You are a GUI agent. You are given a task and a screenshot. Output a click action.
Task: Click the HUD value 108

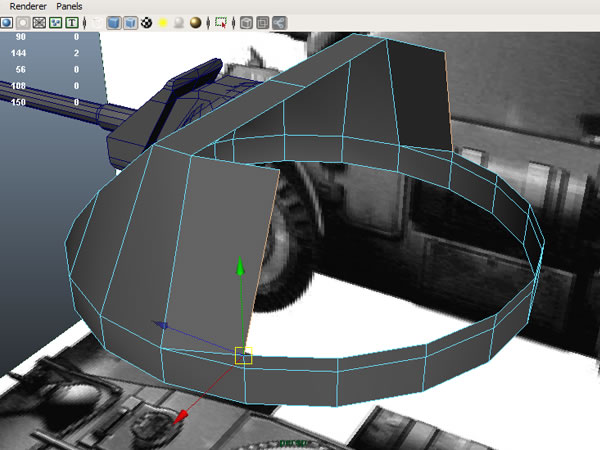18,86
